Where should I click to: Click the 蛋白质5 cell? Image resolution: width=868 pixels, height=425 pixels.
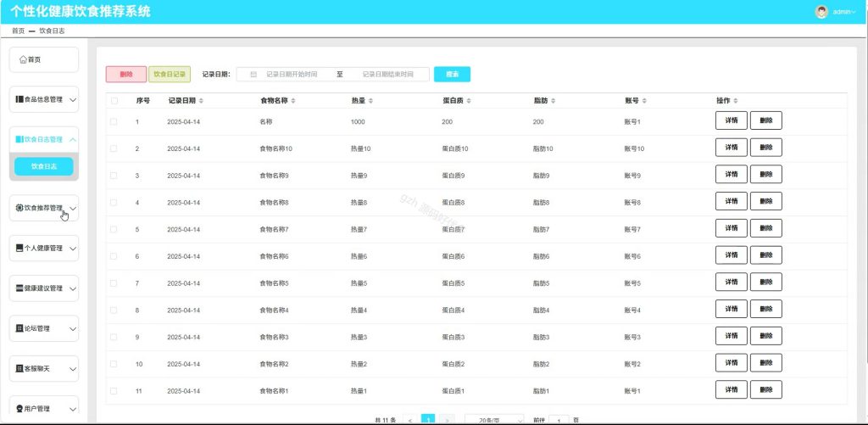pos(453,283)
